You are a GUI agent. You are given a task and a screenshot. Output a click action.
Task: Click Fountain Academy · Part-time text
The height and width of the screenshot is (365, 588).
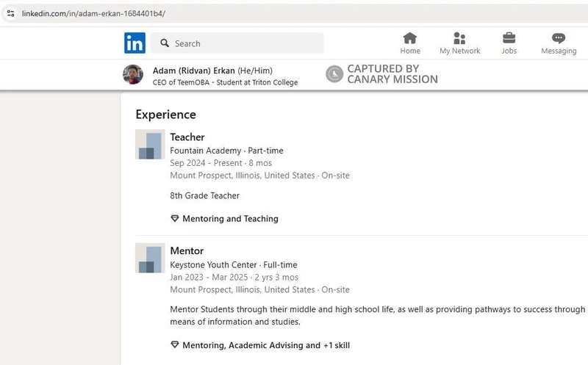226,151
